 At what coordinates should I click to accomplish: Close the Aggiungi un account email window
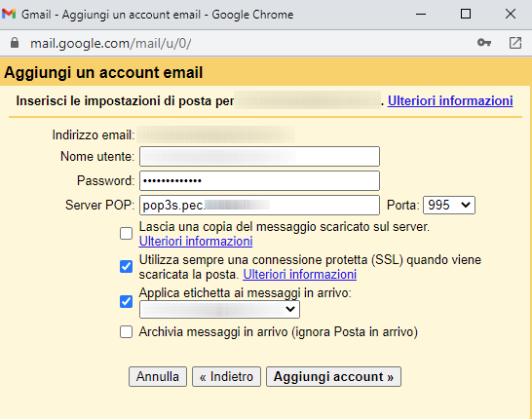(511, 14)
